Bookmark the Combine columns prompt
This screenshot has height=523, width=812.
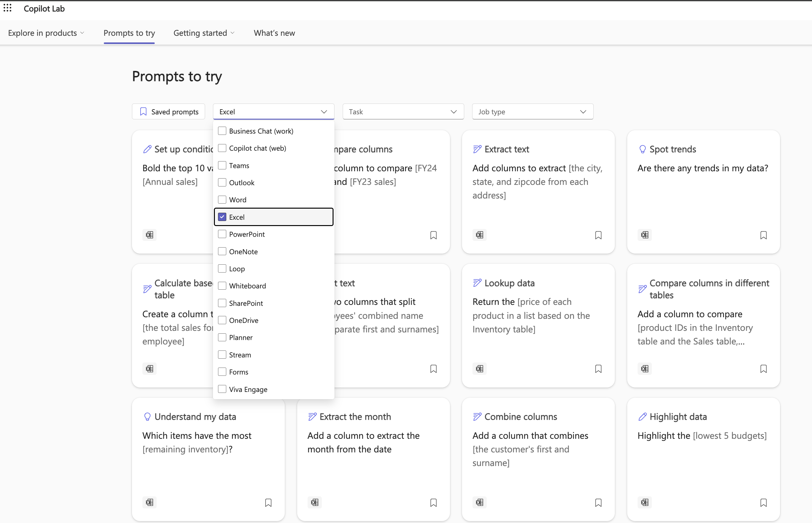click(x=598, y=503)
